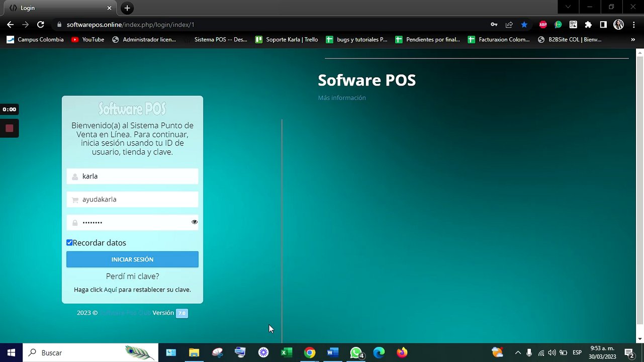The width and height of the screenshot is (644, 362).
Task: Show more bookmarks with the double chevron
Action: point(633,39)
